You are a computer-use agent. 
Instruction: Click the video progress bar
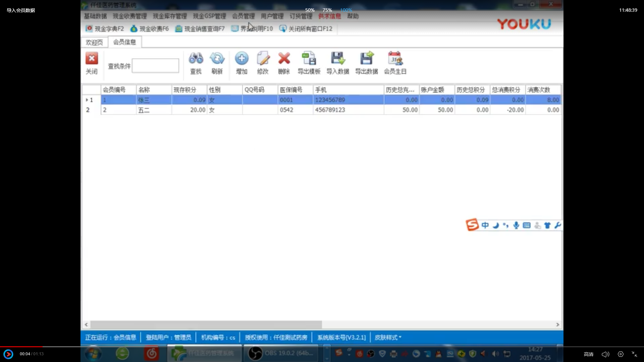coord(322,347)
